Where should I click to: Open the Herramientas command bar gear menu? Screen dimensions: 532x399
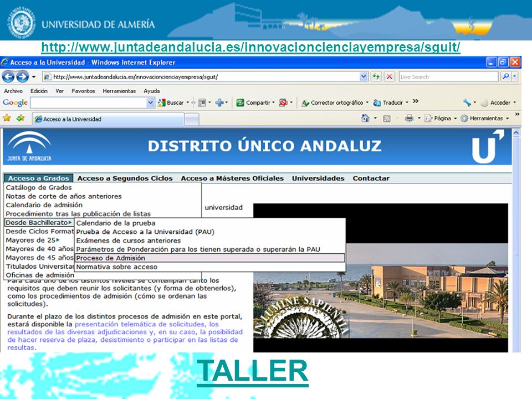484,118
